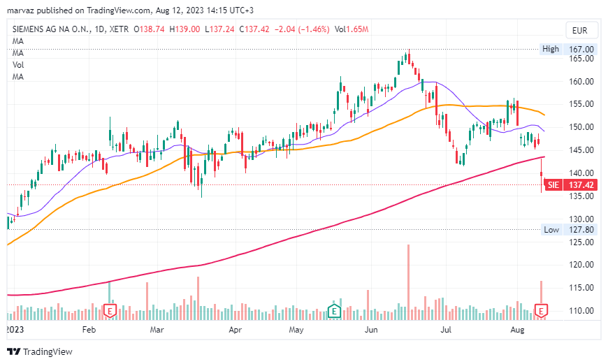Click the Vol indicator legend
This screenshot has width=608, height=364.
click(18, 65)
